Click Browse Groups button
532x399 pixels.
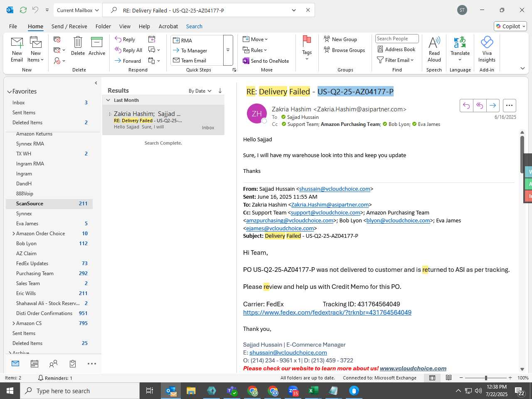pos(345,50)
